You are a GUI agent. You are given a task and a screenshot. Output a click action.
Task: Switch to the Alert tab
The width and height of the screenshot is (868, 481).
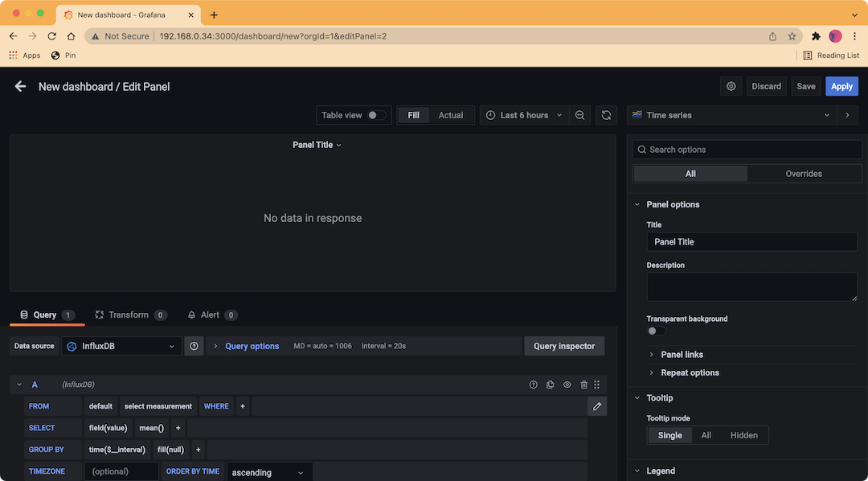[x=212, y=314]
